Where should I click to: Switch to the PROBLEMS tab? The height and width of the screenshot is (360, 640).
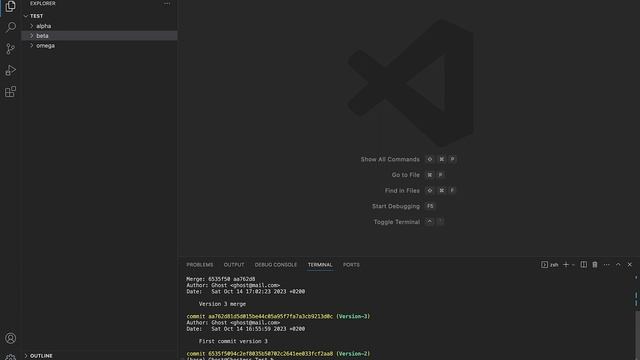[200, 265]
